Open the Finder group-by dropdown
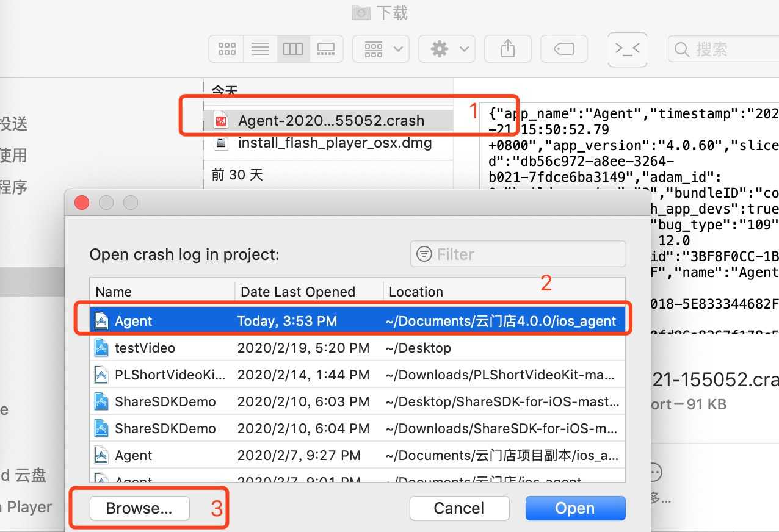Screen dimensions: 779x532 click(x=381, y=49)
